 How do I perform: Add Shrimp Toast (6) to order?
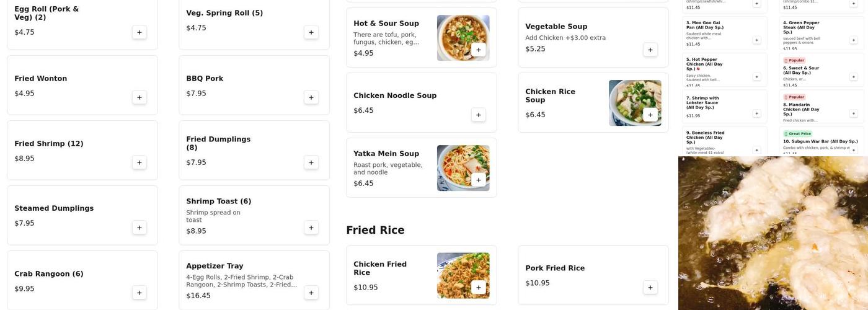click(311, 228)
